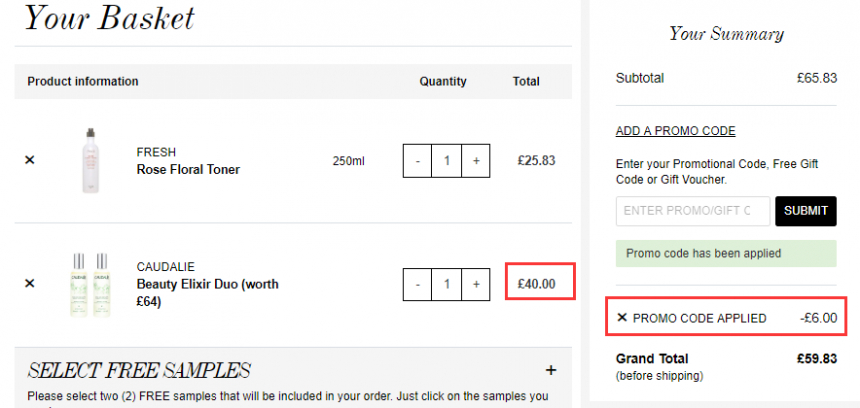
Task: Remove Rose Floral Toner from basket
Action: [30, 160]
